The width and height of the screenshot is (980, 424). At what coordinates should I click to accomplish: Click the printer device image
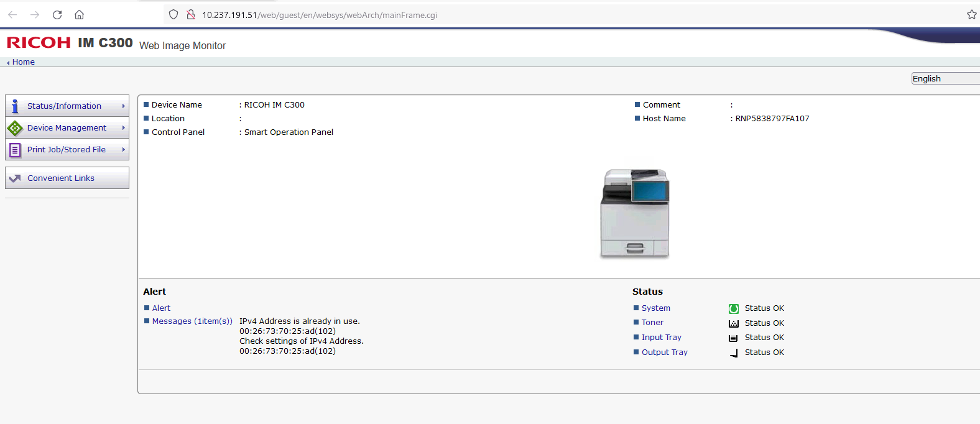[634, 213]
